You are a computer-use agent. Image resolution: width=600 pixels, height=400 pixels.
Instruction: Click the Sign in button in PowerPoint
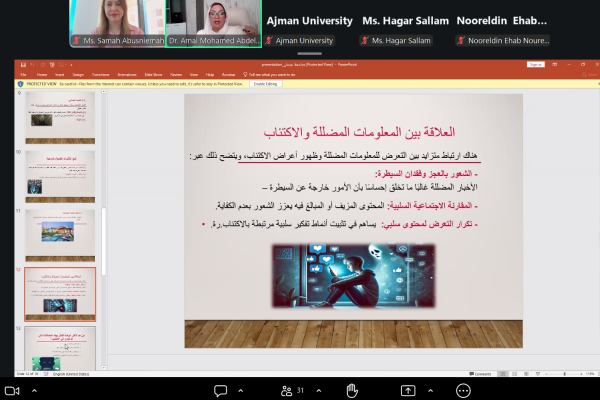535,64
